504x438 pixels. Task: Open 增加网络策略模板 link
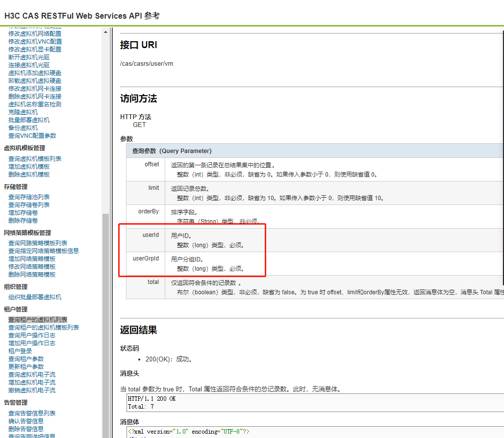(x=32, y=259)
